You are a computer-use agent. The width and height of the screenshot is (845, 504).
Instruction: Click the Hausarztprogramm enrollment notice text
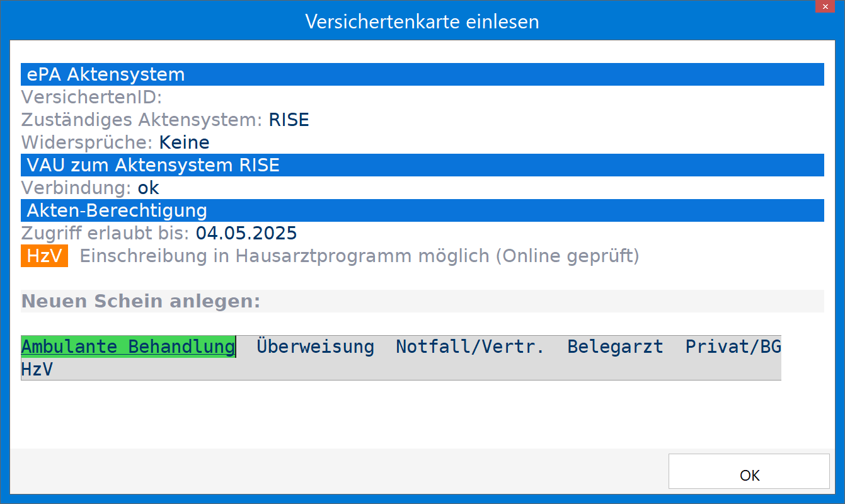[359, 256]
